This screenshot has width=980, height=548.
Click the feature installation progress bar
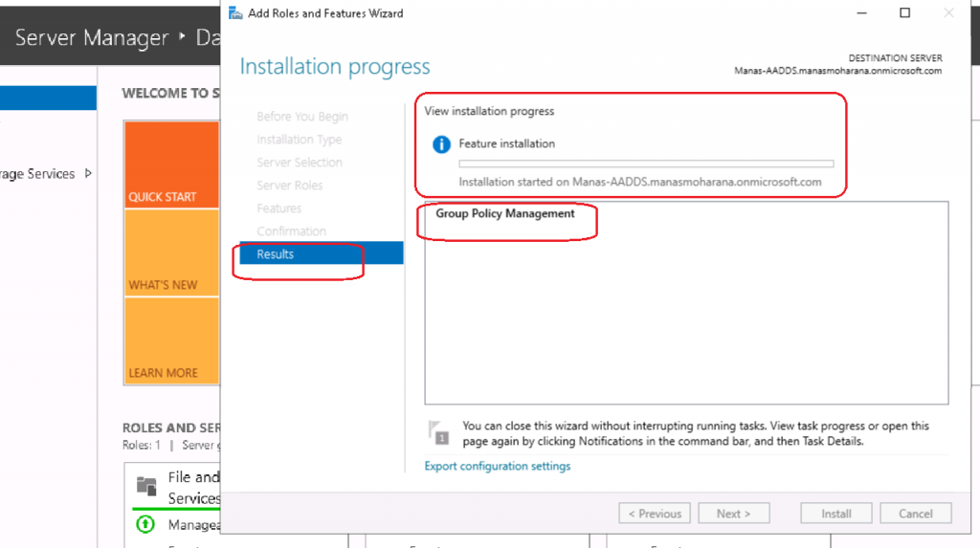tap(646, 164)
